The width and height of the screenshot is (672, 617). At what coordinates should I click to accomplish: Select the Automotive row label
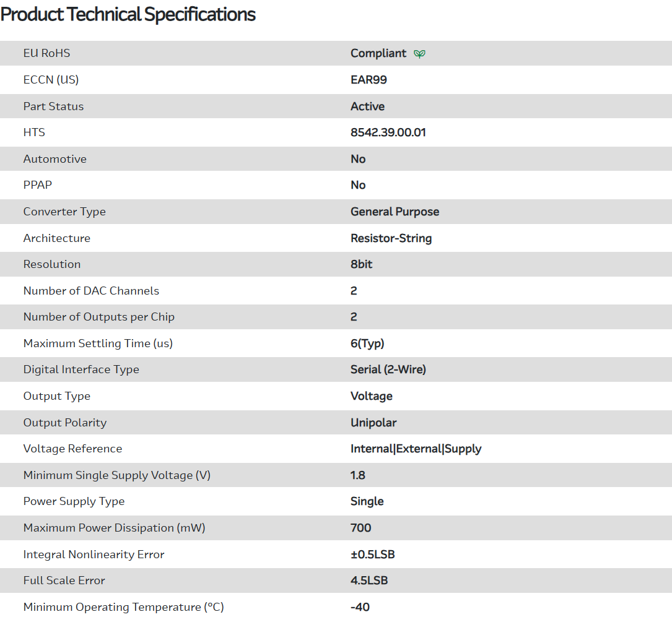(55, 159)
